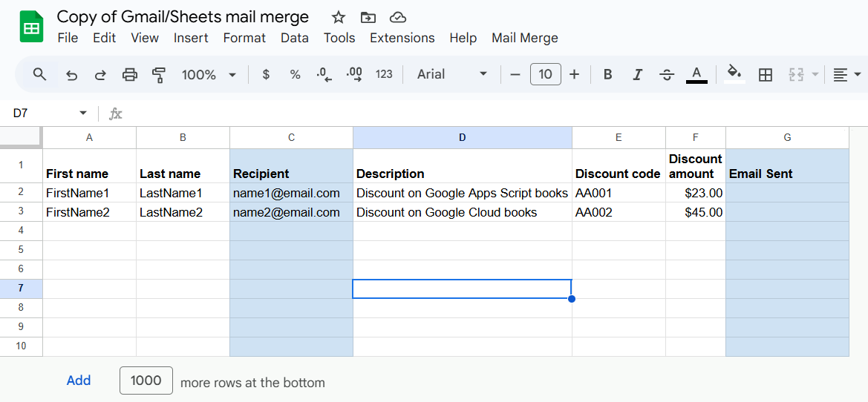Select the LastName2 cell

pos(183,212)
